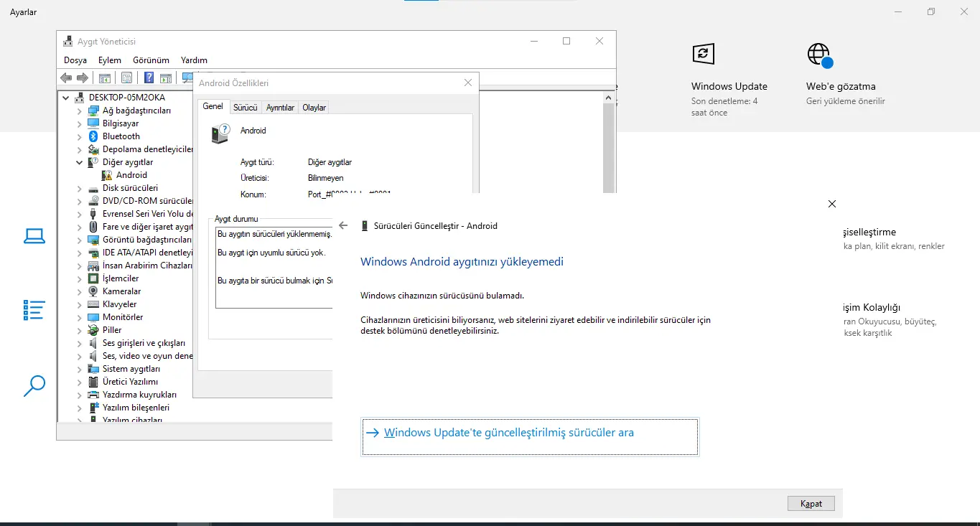Click the Back arrow in Device Manager toolbar

click(x=66, y=78)
